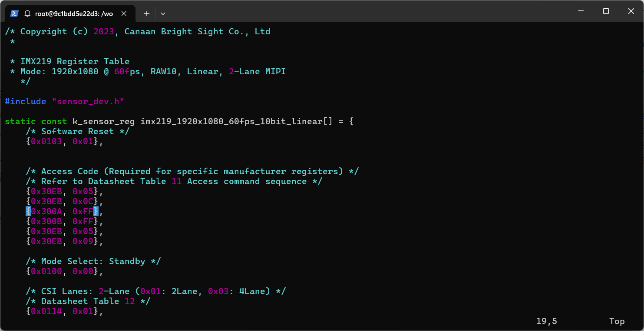Select the root@9c1bdd5e22d3 tab title

(74, 13)
